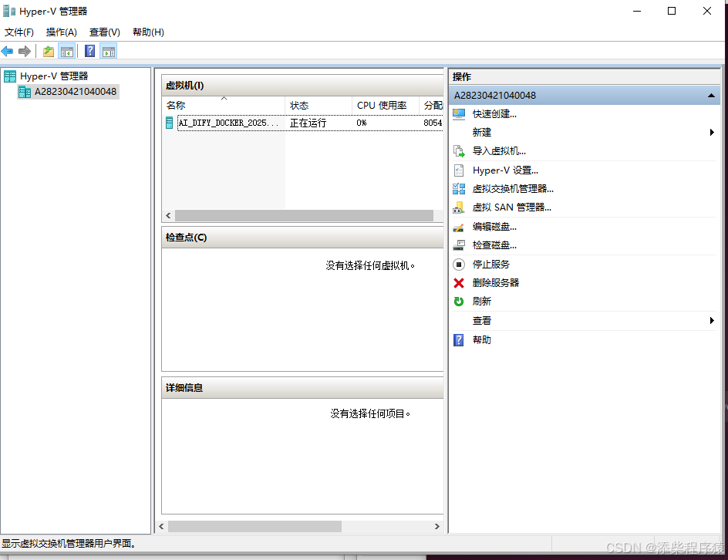Collapse the A28230421040048 actions section arrow
728x560 pixels.
[x=711, y=96]
